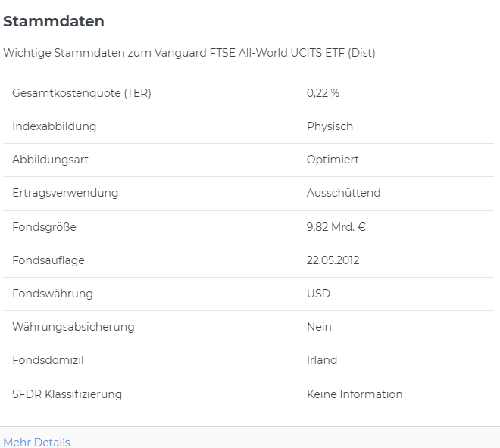
Task: Click the Fondsauflage row label
Action: click(48, 260)
